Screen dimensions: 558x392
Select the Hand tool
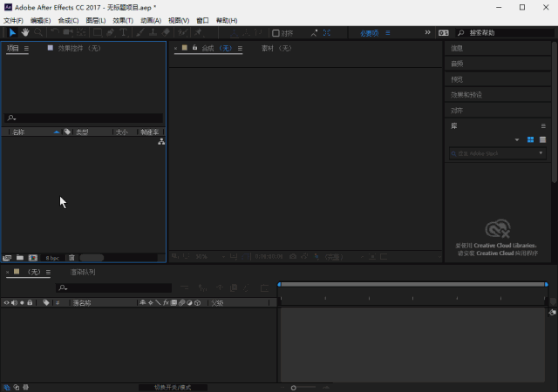25,32
